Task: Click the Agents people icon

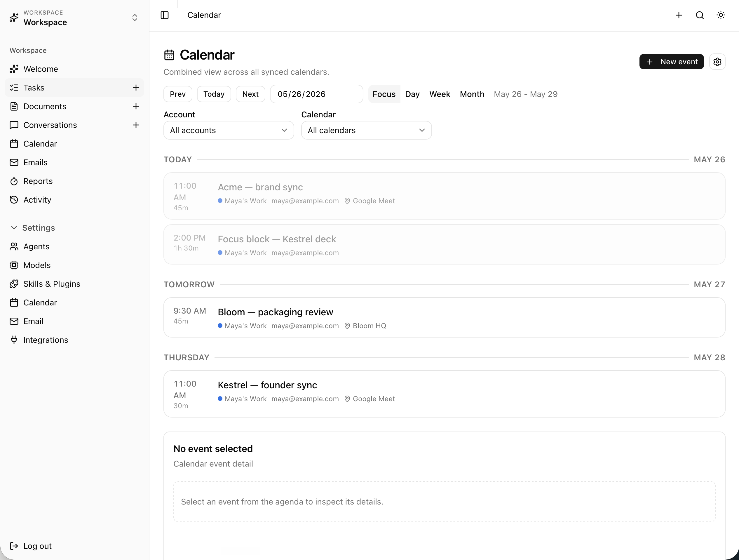Action: pos(14,247)
